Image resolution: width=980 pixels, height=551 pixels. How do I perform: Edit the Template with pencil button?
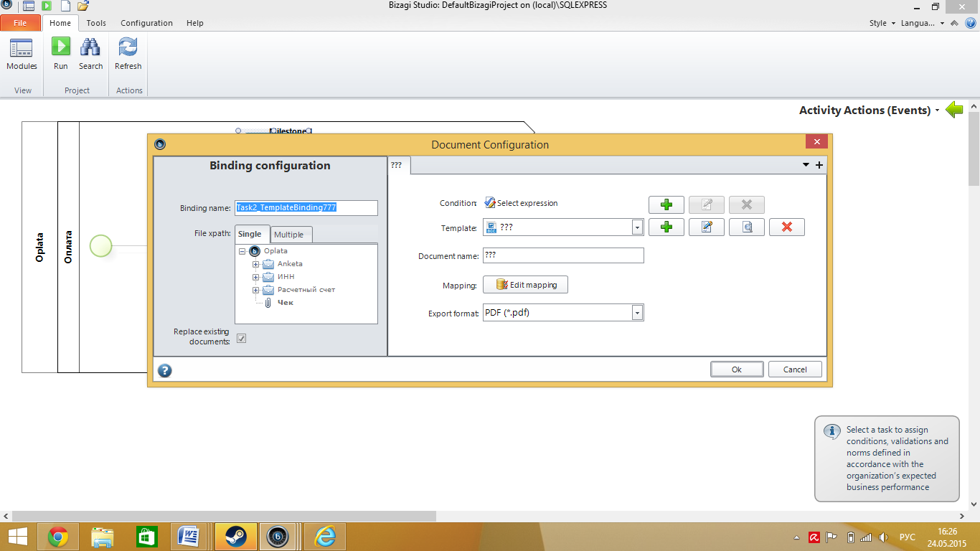[x=707, y=227]
